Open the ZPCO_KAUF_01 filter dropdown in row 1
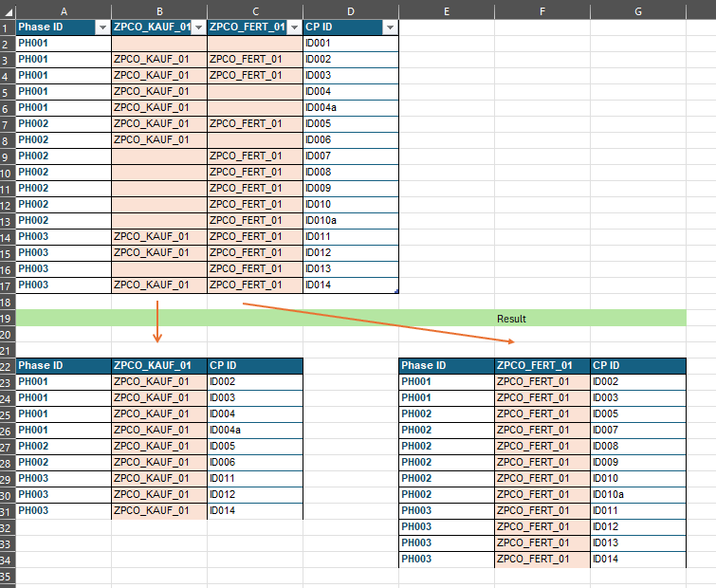 point(198,28)
